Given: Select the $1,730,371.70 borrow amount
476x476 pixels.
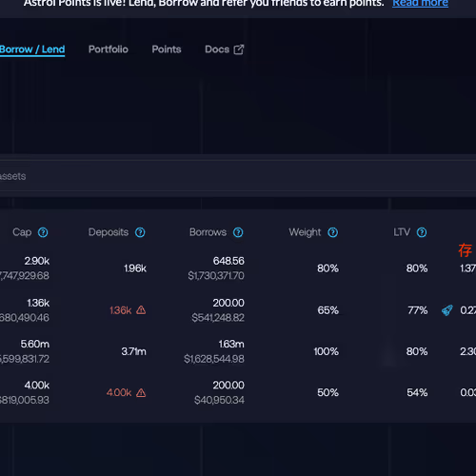Looking at the screenshot, I should [216, 276].
